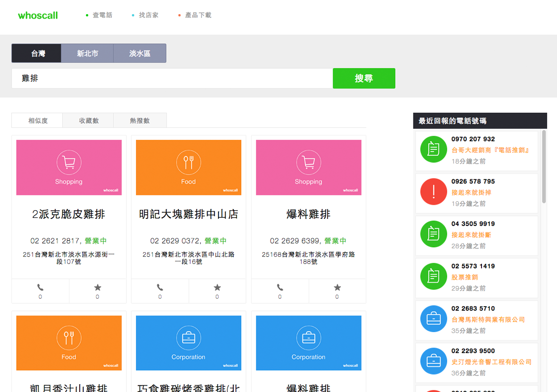Screen dimensions: 557x392
Task: Click the green 搜尋 search button
Action: click(364, 78)
